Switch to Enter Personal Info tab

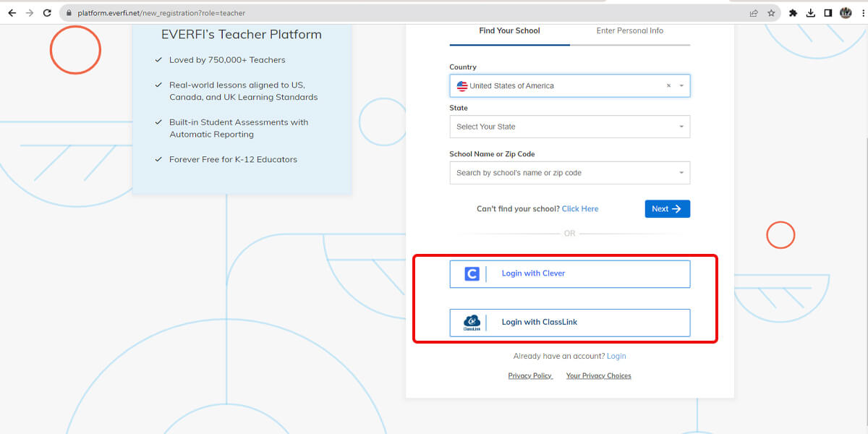pos(630,31)
